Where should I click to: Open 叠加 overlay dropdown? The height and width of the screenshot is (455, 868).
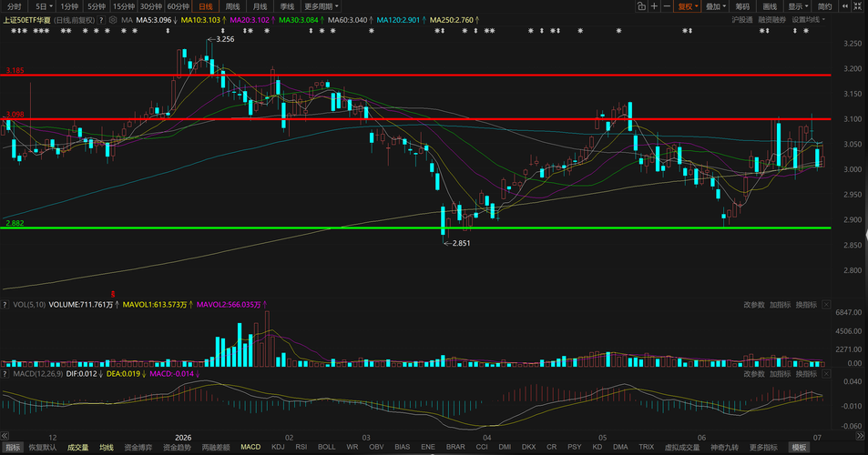click(716, 6)
